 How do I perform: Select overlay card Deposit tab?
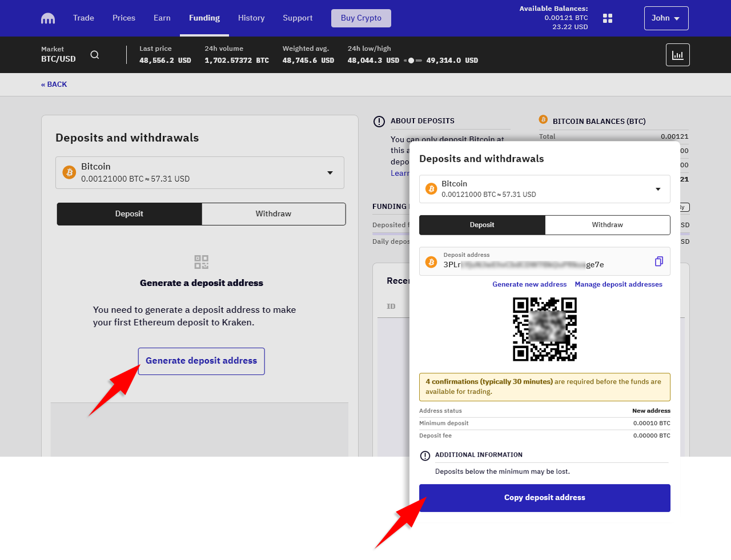(x=482, y=225)
